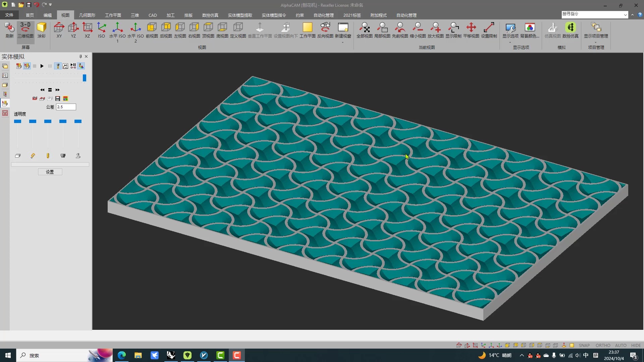Open the 实体模型提取 tab
Screen dimensions: 644x362
pyautogui.click(x=240, y=15)
